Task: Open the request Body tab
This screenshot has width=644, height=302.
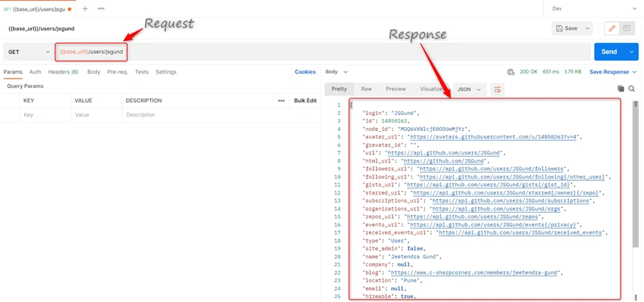Action: coord(94,72)
